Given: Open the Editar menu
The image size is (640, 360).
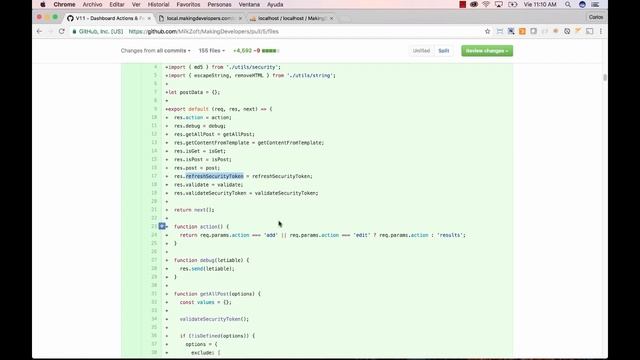Looking at the screenshot, I should pyautogui.click(x=117, y=4).
